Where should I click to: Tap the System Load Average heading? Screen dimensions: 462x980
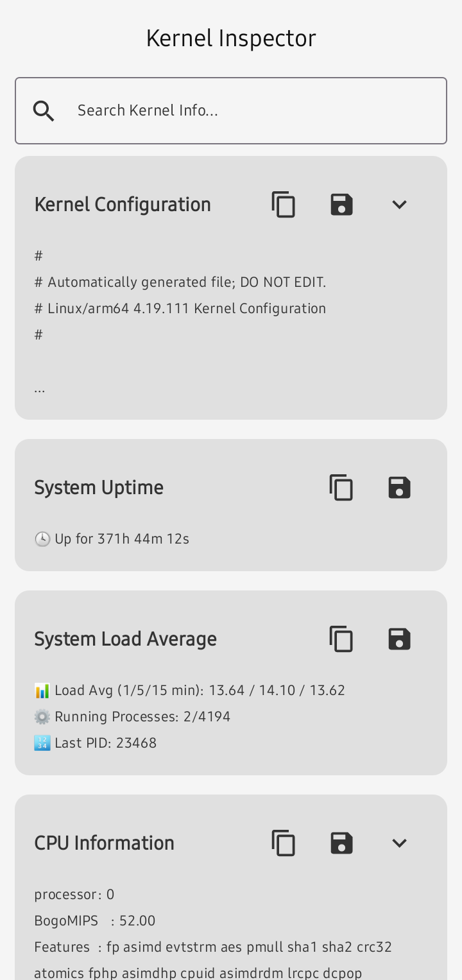pos(125,639)
